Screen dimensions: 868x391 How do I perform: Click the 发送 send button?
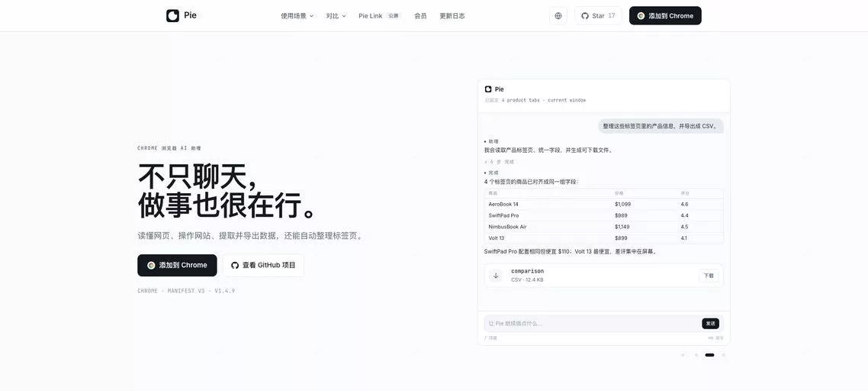point(710,323)
